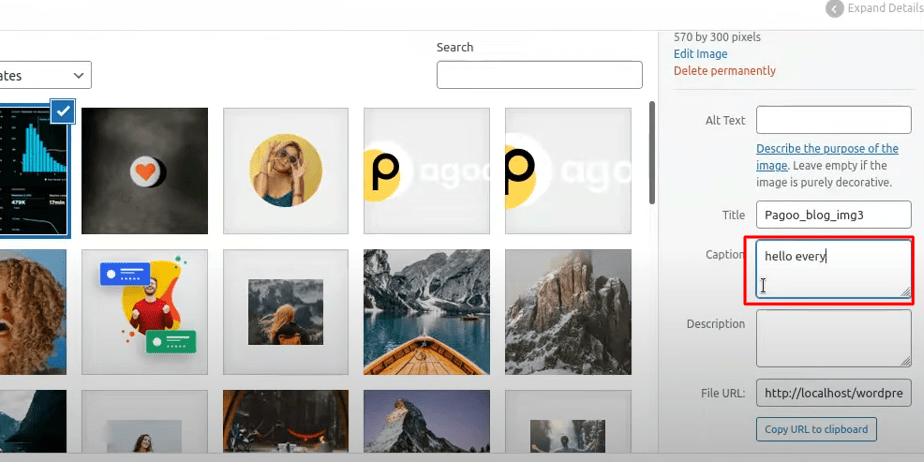This screenshot has width=924, height=462.
Task: Select the first Pagoo logo thumbnail
Action: click(x=427, y=171)
